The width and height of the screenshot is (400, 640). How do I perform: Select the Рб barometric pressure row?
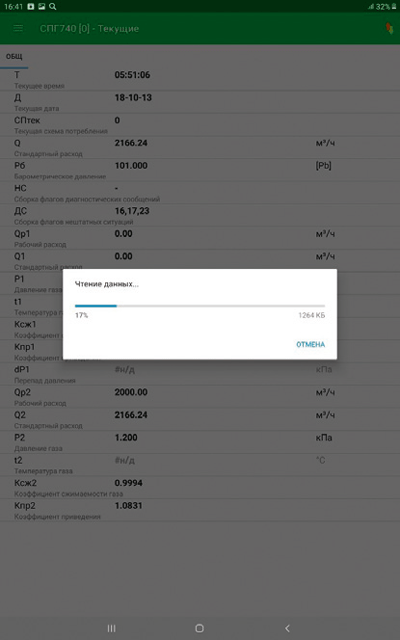[200, 170]
